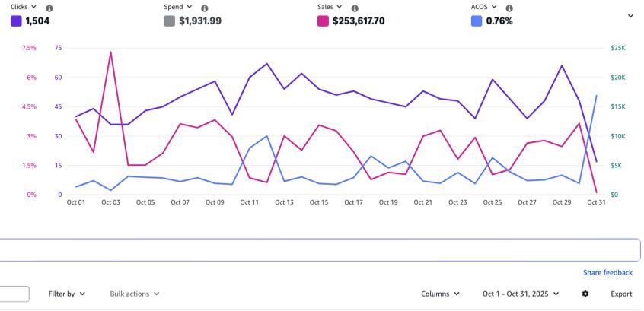Image resolution: width=644 pixels, height=311 pixels.
Task: Open the Filter by dropdown
Action: pos(67,294)
